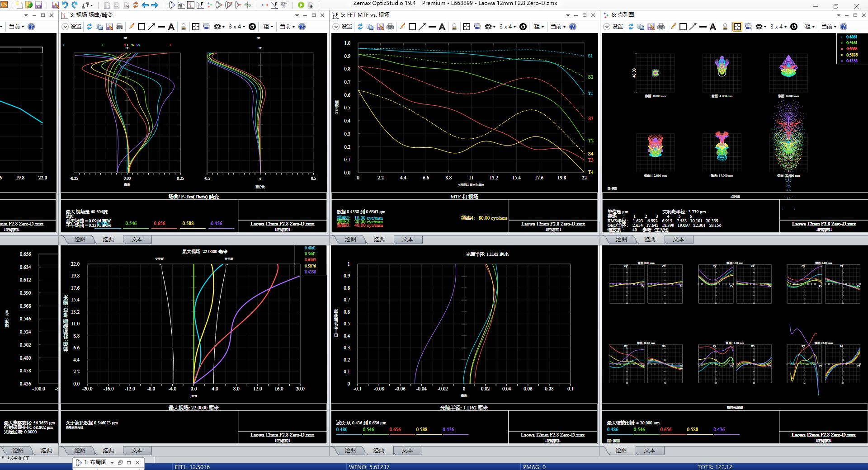Open the Spot Diagram icon in main toolbar

click(209, 5)
